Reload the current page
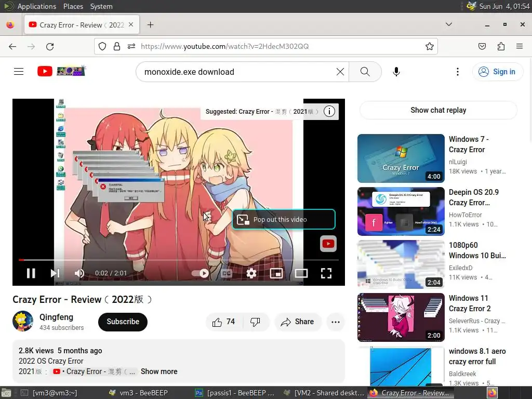Screen dimensions: 532x399 (x=50, y=46)
